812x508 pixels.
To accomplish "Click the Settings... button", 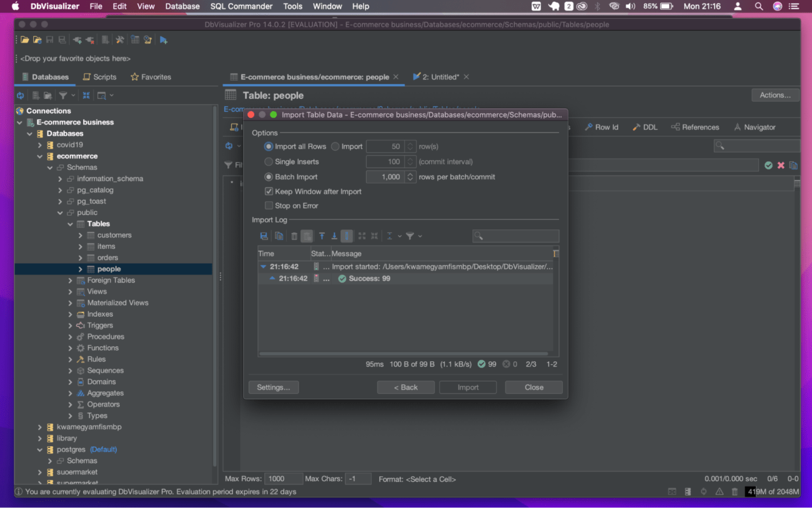I will (273, 387).
